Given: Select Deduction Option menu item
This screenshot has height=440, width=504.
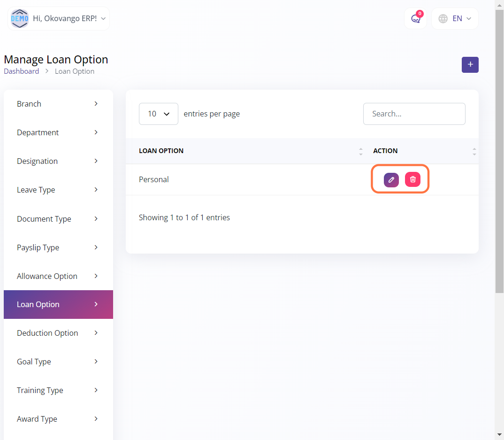Looking at the screenshot, I should (x=58, y=333).
